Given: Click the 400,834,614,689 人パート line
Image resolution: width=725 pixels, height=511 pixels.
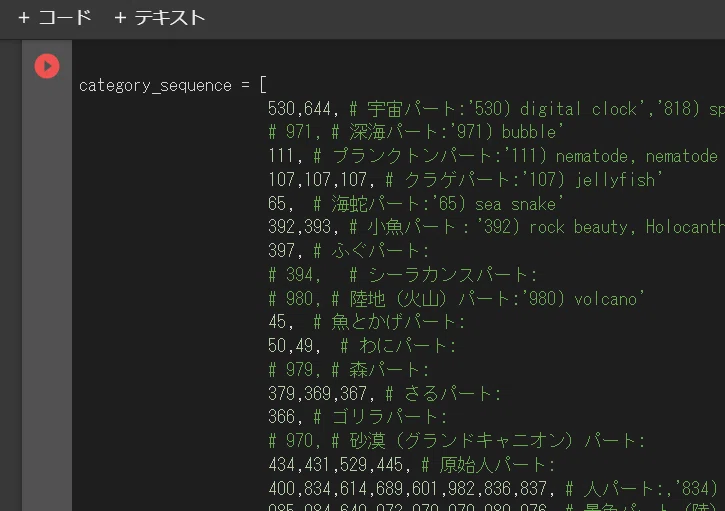Looking at the screenshot, I should point(493,489).
